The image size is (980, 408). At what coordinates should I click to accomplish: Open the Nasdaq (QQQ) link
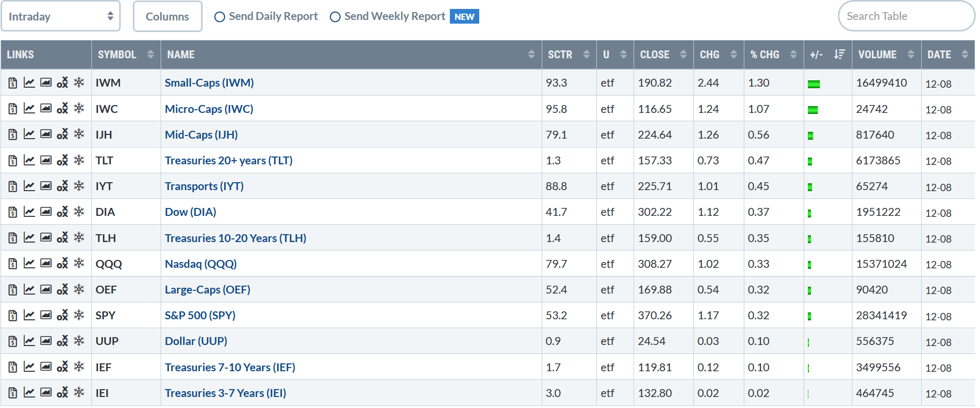click(201, 264)
